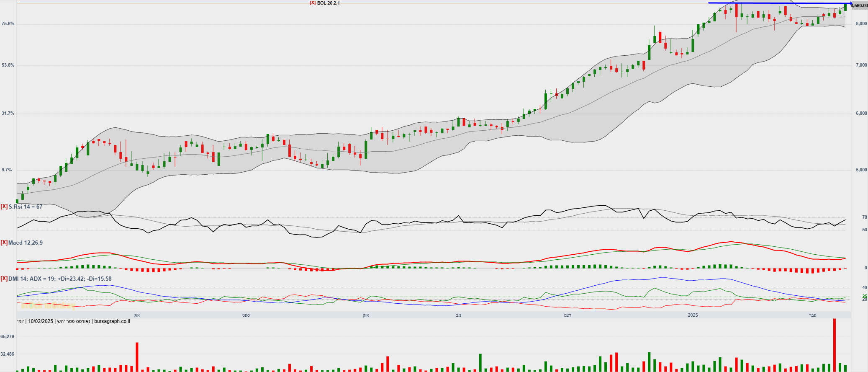Click the 'ספט' month on the time axis
This screenshot has width=868, height=372.
click(x=246, y=315)
